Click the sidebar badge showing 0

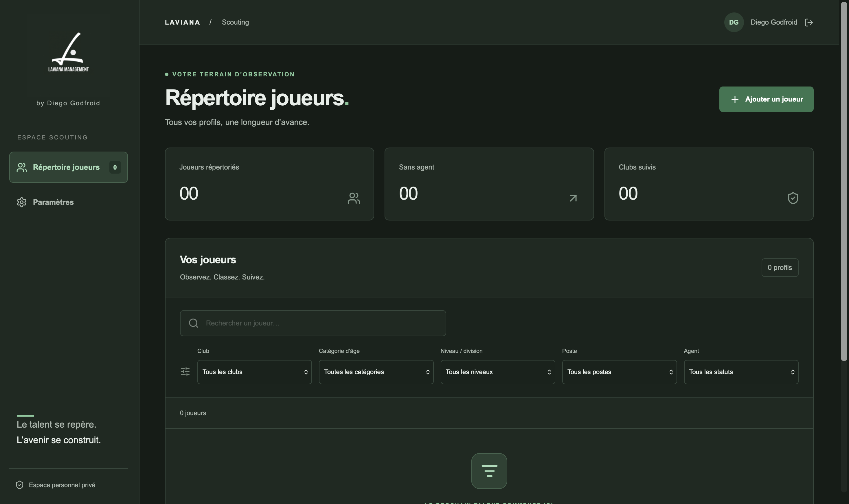(115, 167)
